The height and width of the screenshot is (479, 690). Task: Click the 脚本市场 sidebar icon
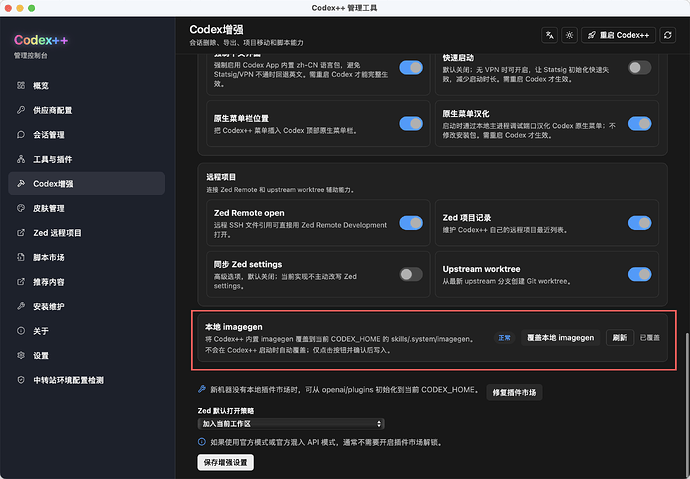(x=21, y=257)
